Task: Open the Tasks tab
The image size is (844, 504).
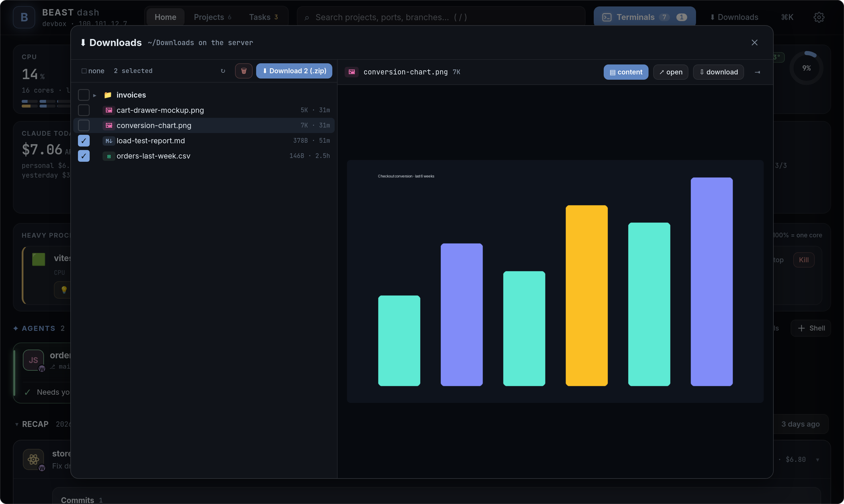Action: [263, 17]
